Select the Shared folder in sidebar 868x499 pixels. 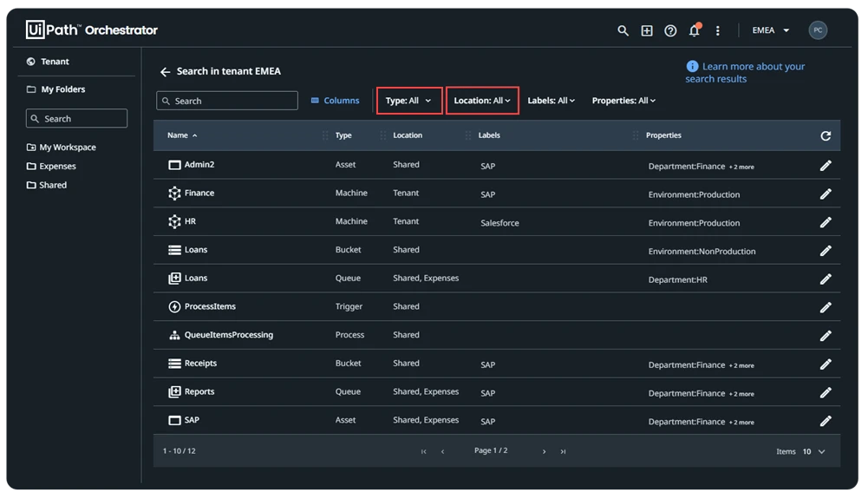pyautogui.click(x=47, y=185)
